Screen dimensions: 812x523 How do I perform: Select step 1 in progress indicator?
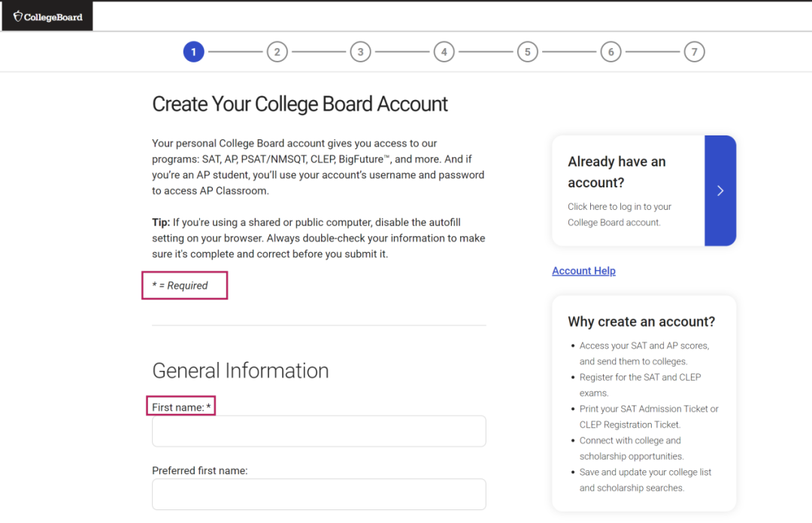point(194,52)
